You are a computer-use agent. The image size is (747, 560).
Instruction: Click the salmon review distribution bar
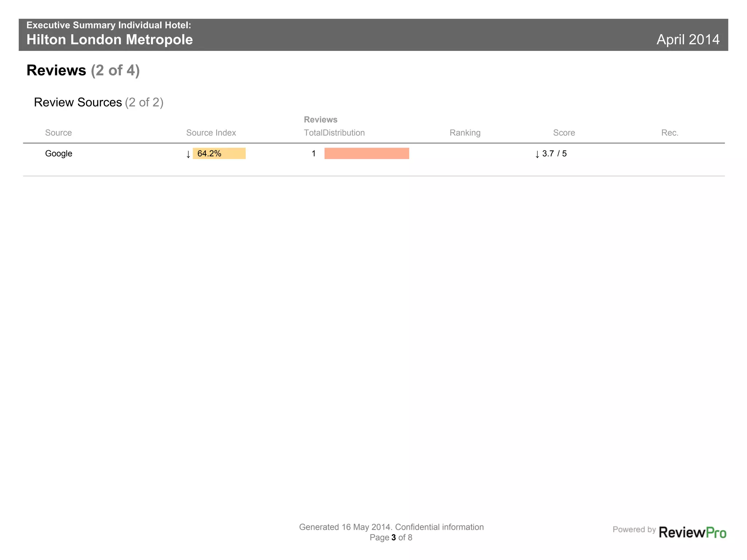click(x=367, y=154)
